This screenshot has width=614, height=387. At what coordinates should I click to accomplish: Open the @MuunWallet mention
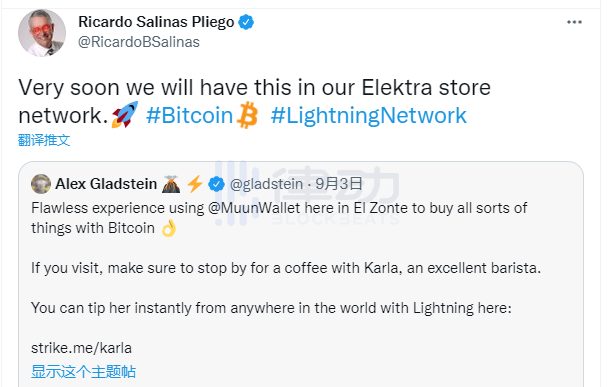click(254, 208)
